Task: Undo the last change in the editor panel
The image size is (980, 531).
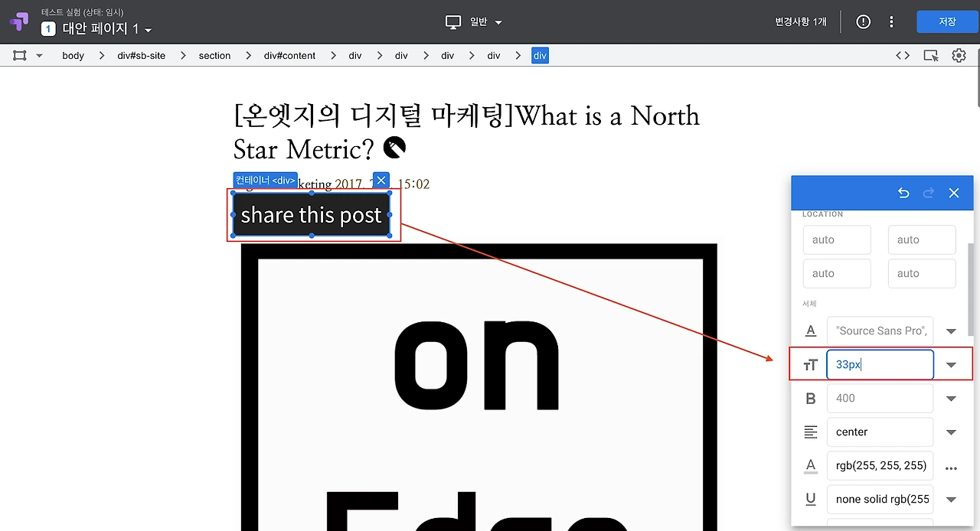Action: pyautogui.click(x=903, y=193)
